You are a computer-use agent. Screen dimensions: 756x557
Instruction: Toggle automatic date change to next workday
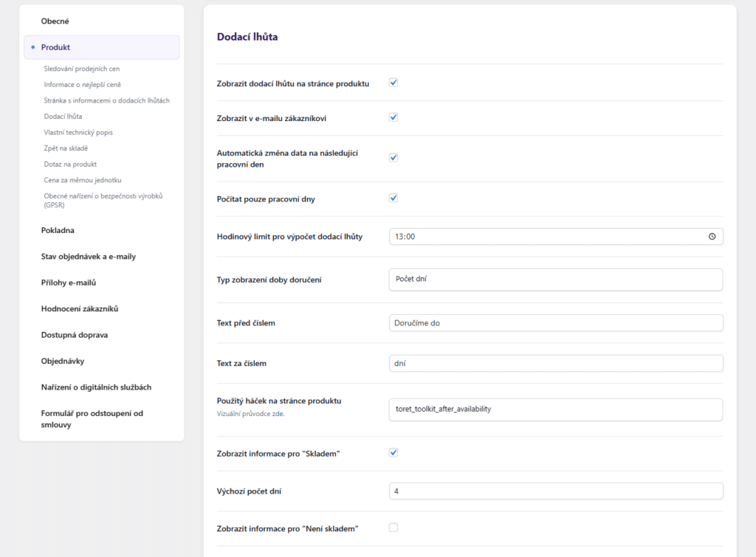(394, 157)
